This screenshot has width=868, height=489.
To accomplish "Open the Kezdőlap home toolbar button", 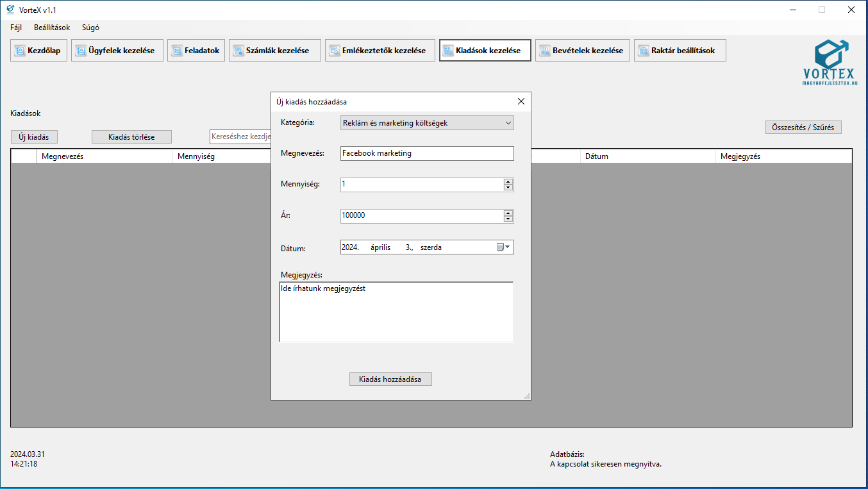I will click(x=38, y=51).
